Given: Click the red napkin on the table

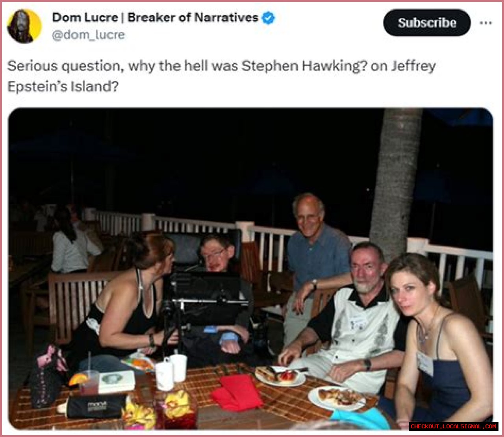Looking at the screenshot, I should point(237,393).
